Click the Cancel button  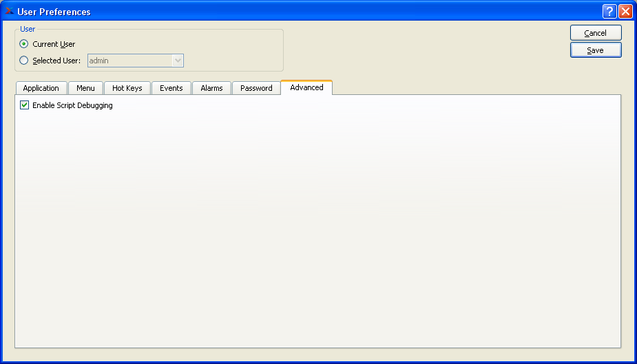click(x=596, y=33)
